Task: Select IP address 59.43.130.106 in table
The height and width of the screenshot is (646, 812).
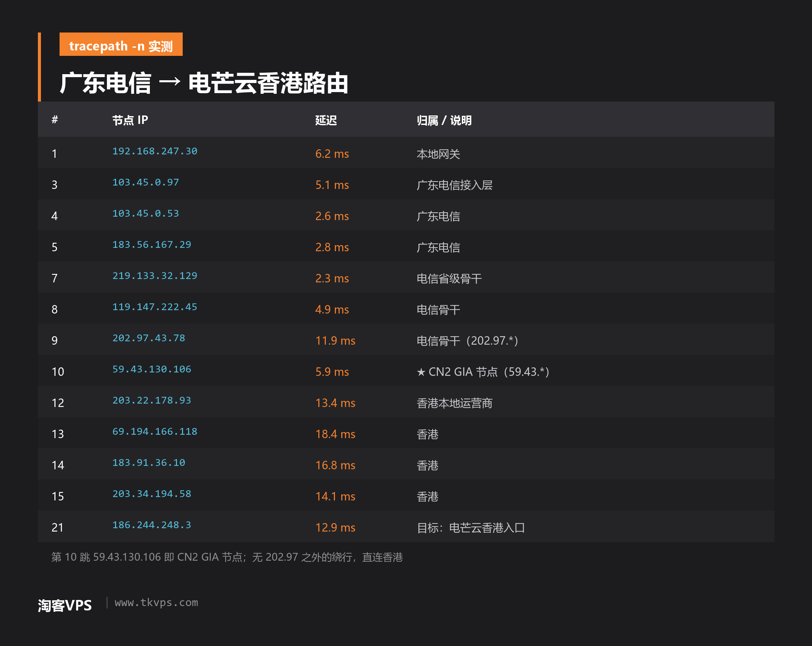Action: click(152, 369)
